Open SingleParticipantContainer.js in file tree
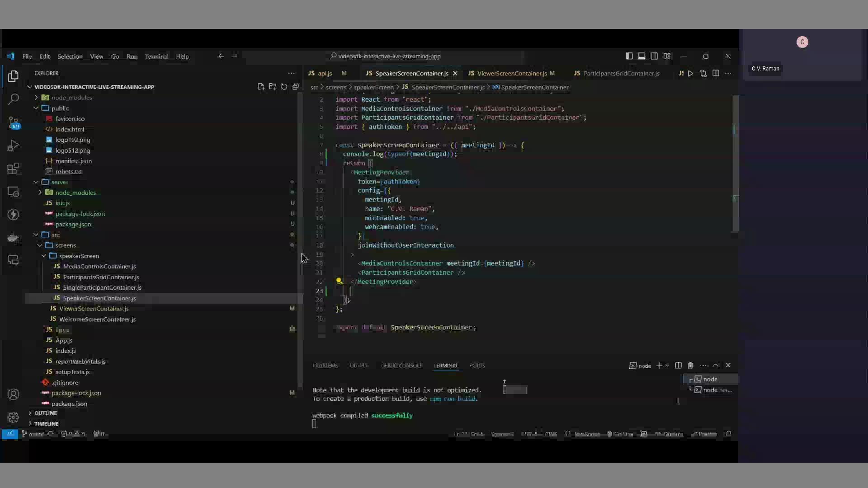The image size is (868, 488). pyautogui.click(x=102, y=287)
